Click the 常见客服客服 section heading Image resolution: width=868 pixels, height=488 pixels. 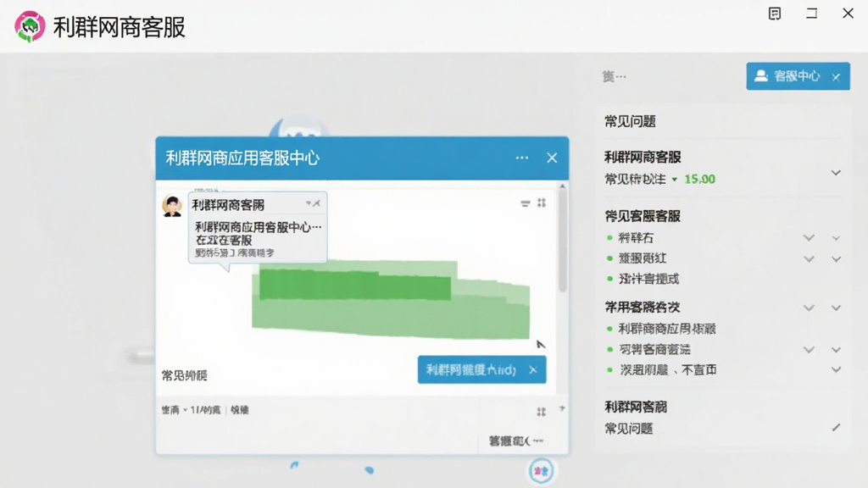point(643,216)
